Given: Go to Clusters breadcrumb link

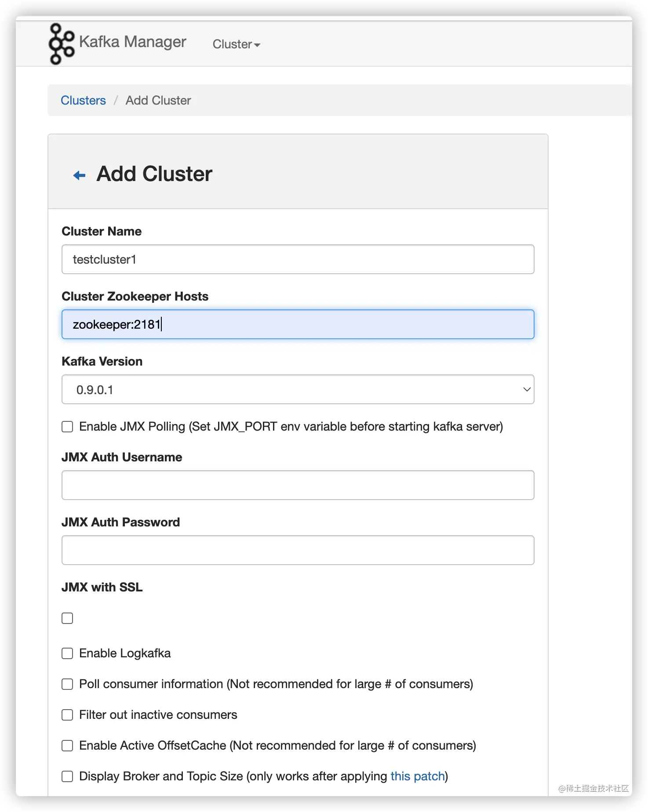Looking at the screenshot, I should (83, 101).
